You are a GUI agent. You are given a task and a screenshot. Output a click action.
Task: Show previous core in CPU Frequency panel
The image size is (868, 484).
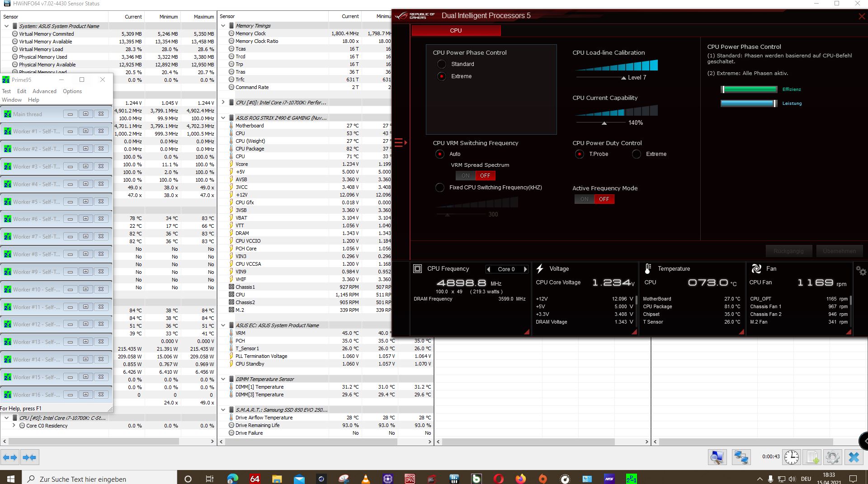click(488, 269)
